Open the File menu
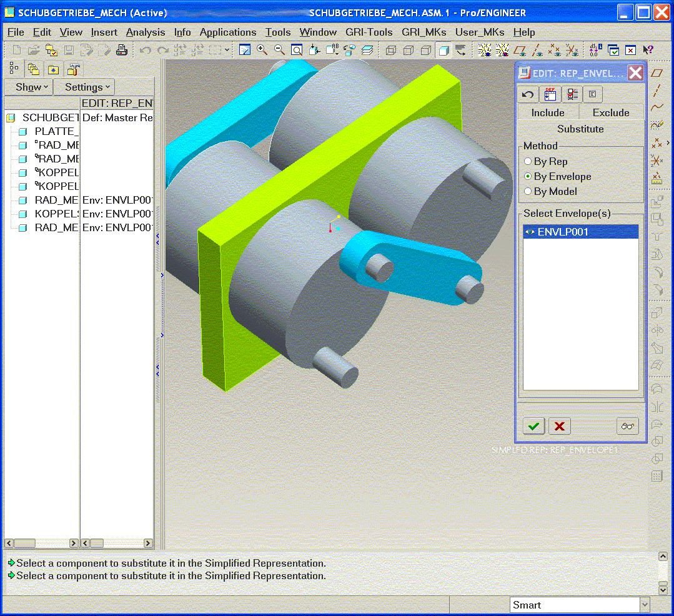The height and width of the screenshot is (616, 674). click(16, 32)
